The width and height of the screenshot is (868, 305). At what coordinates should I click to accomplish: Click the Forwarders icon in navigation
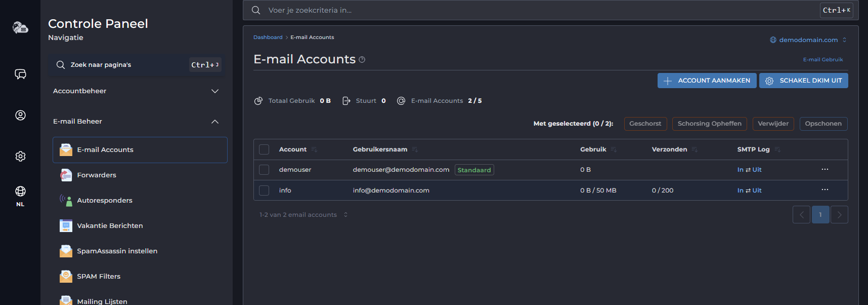[x=66, y=175]
